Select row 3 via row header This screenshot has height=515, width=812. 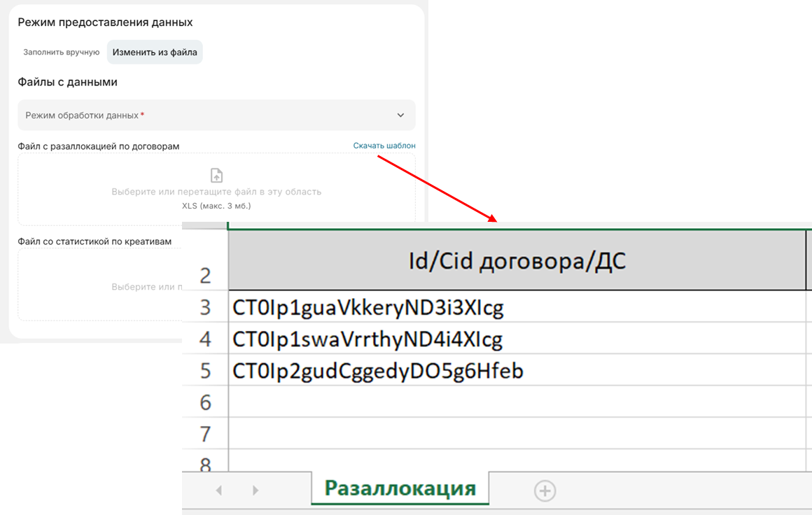[205, 308]
